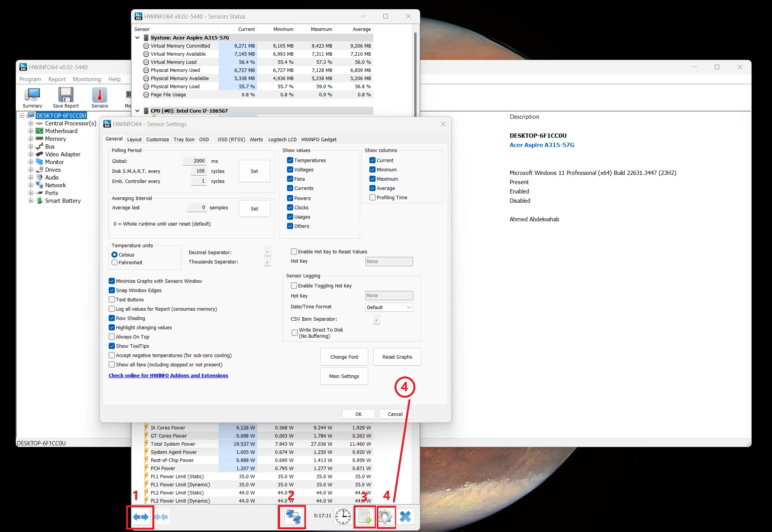Image resolution: width=772 pixels, height=532 pixels.
Task: Click the Set button for Polling Period
Action: (x=254, y=171)
